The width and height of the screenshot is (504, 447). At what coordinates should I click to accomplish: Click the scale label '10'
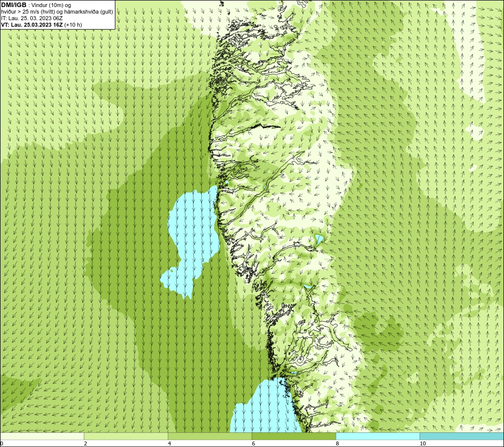[x=423, y=443]
